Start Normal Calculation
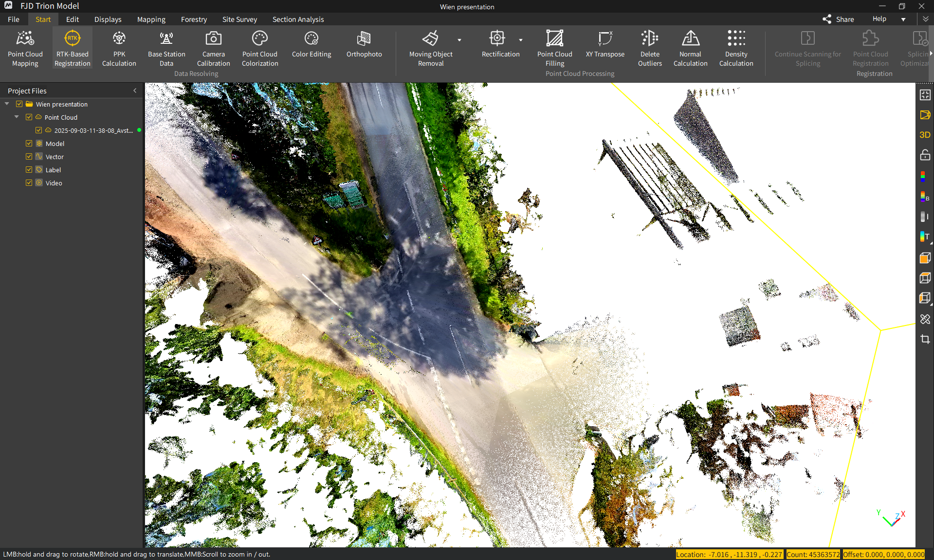 coord(690,47)
